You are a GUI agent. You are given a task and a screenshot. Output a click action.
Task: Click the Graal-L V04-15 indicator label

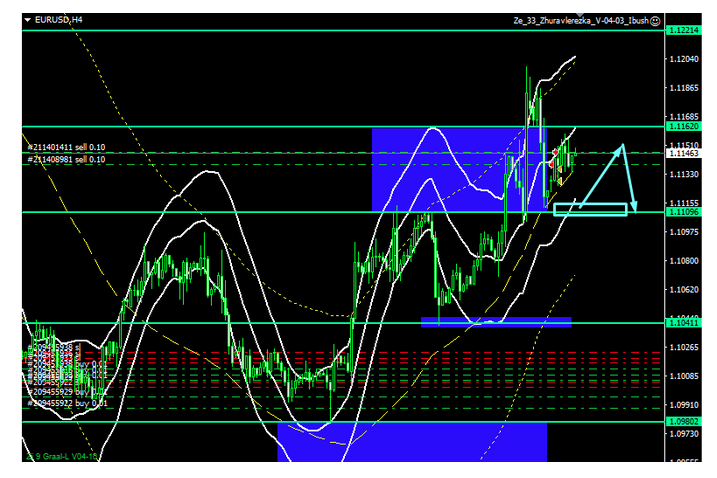[x=62, y=457]
